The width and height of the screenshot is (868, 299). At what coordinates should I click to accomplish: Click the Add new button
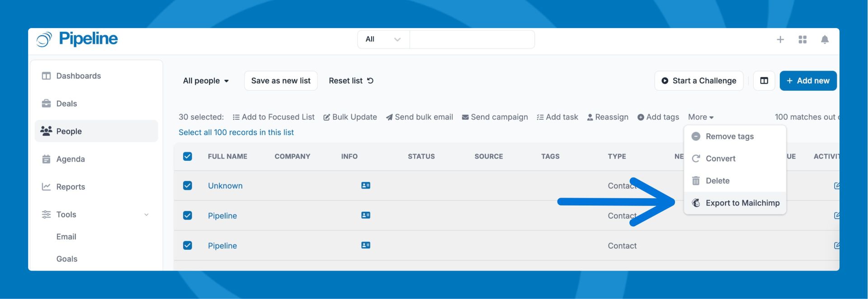808,81
